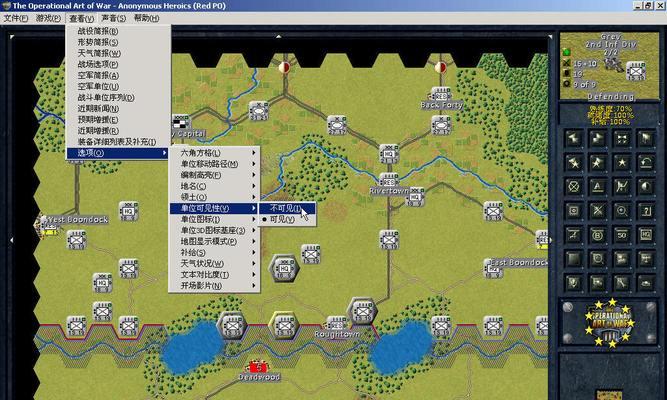Click the blank dark square icon button
This screenshot has width=667, height=400.
[x=573, y=259]
